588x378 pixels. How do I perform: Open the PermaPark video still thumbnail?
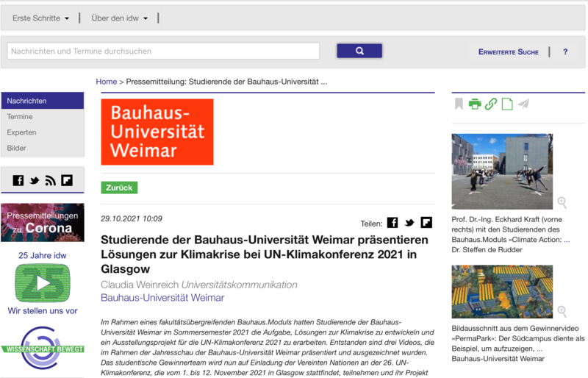click(502, 292)
